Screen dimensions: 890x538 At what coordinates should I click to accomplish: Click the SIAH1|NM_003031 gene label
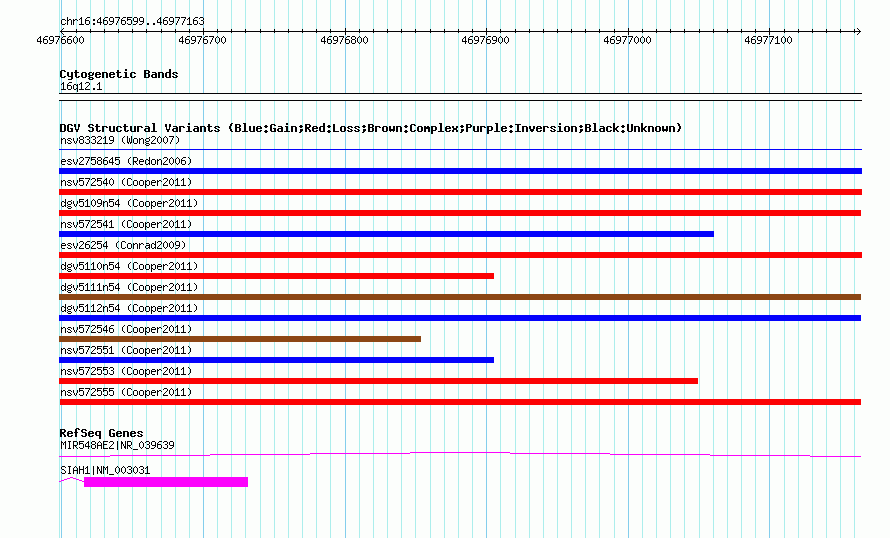pos(105,470)
